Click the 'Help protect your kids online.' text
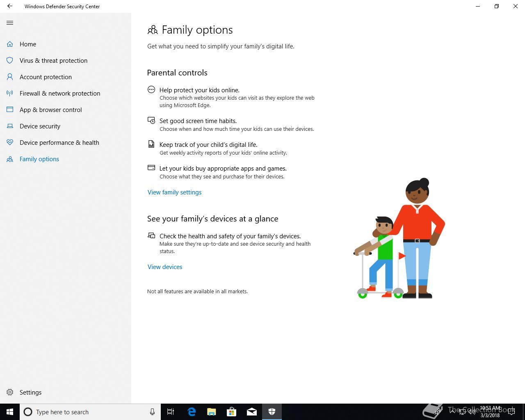Screen dimensions: 525x420 (199, 90)
